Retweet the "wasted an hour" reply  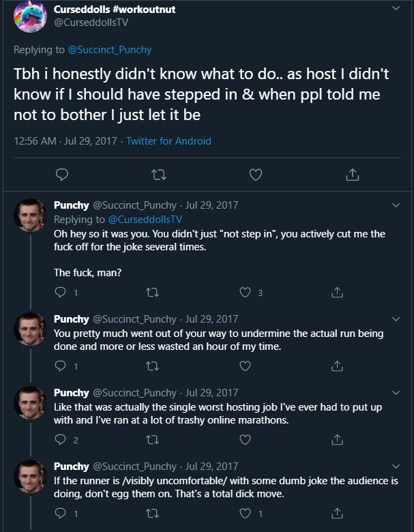coord(153,366)
